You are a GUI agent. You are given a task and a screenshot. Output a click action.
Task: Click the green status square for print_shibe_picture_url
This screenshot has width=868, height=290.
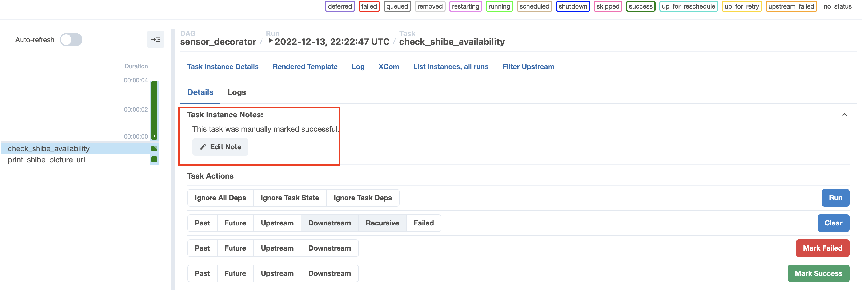tap(154, 159)
